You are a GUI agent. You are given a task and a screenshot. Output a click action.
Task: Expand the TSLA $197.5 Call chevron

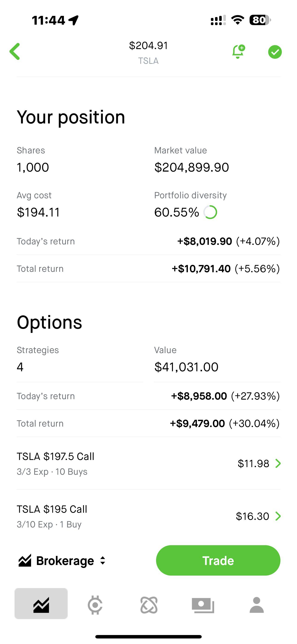point(278,463)
